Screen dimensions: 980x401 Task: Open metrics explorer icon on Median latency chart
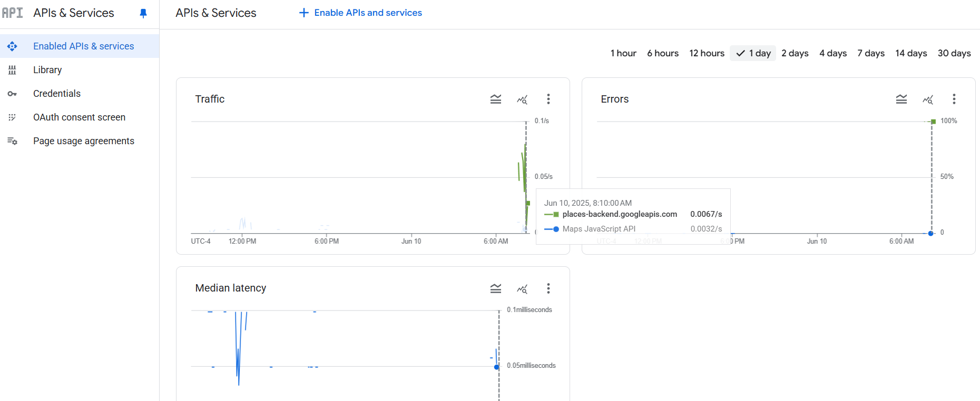pyautogui.click(x=522, y=288)
